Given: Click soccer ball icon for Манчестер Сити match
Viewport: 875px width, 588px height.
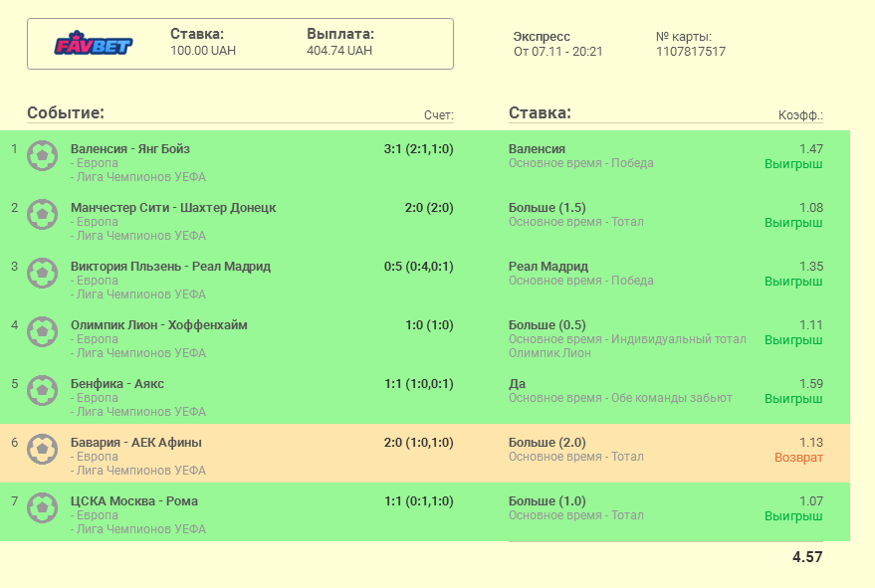Looking at the screenshot, I should [42, 214].
